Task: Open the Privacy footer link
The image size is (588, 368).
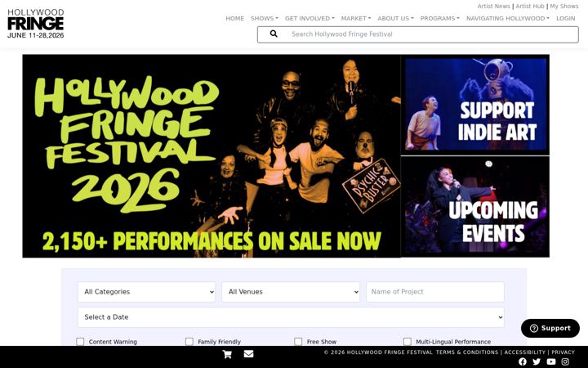Action: click(563, 352)
